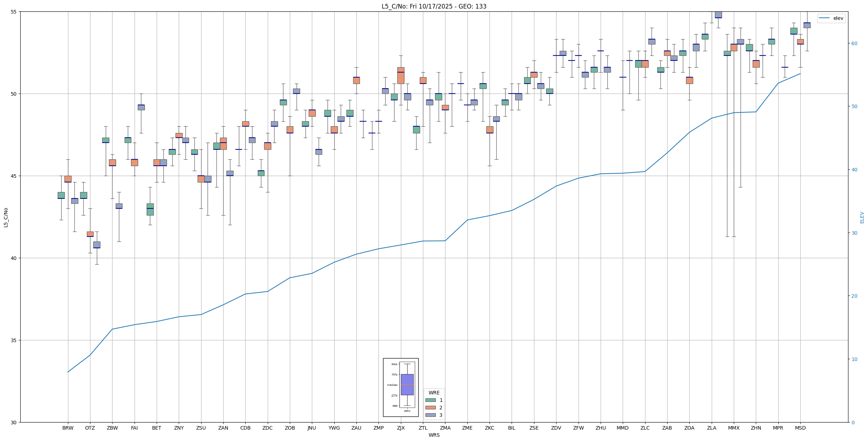Click the WRE legend title

pyautogui.click(x=434, y=393)
